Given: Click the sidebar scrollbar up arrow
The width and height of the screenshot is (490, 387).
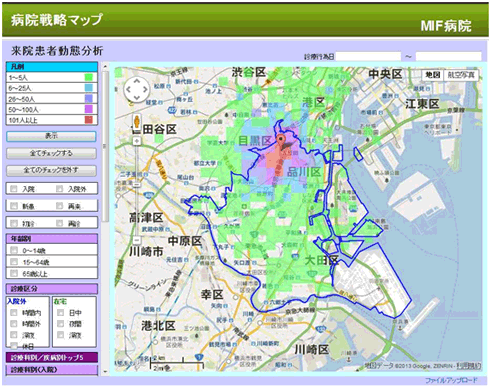Looking at the screenshot, I should click(105, 67).
